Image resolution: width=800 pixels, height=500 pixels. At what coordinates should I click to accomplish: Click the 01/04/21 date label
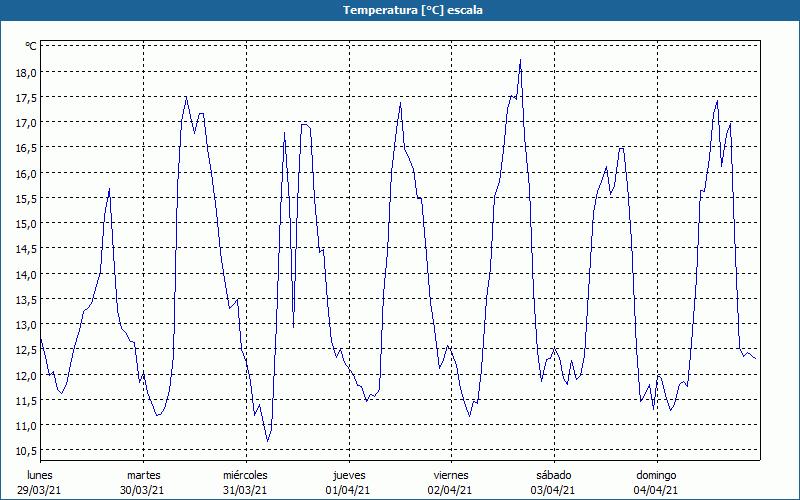[x=348, y=490]
